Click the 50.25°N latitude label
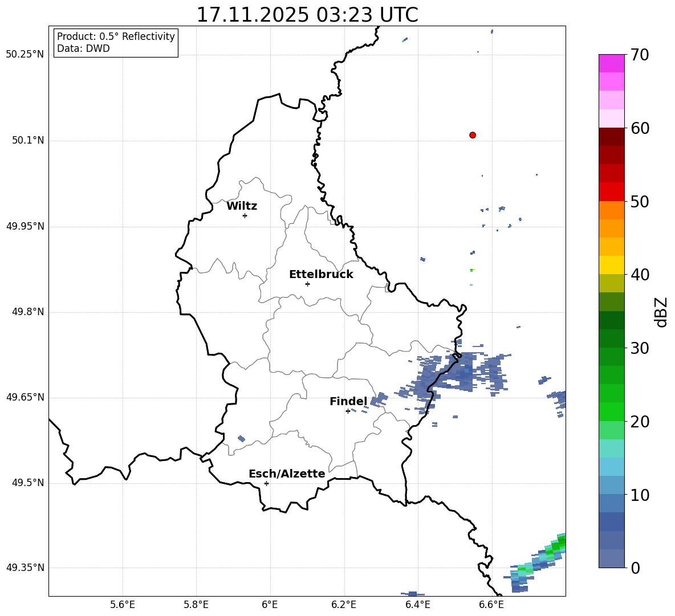 coord(25,55)
